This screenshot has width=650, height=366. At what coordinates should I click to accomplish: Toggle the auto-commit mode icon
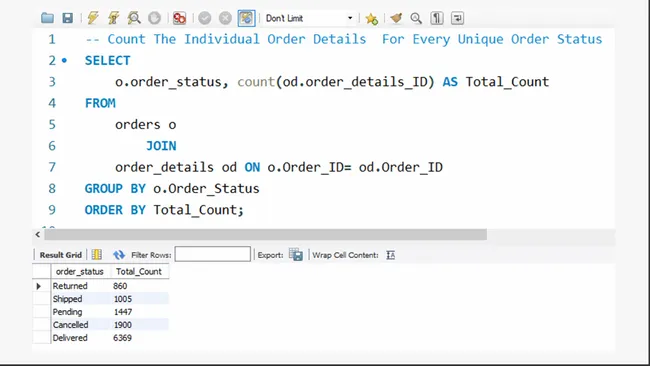pos(246,18)
